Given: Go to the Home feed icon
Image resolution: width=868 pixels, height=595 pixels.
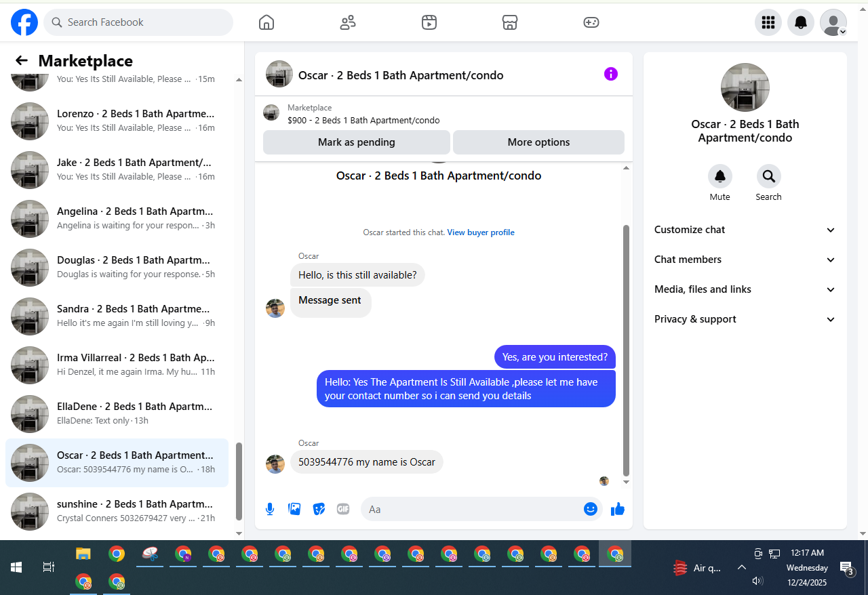Looking at the screenshot, I should [x=267, y=22].
